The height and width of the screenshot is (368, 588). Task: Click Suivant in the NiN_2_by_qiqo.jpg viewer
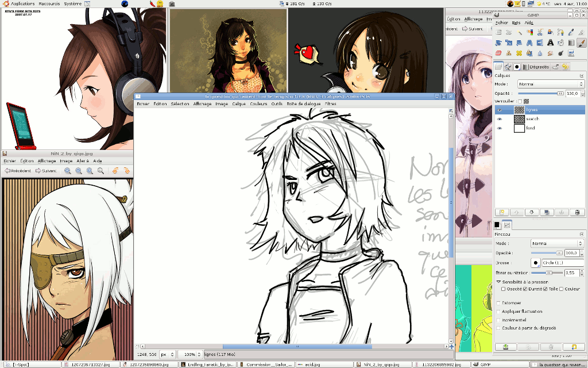[x=46, y=171]
